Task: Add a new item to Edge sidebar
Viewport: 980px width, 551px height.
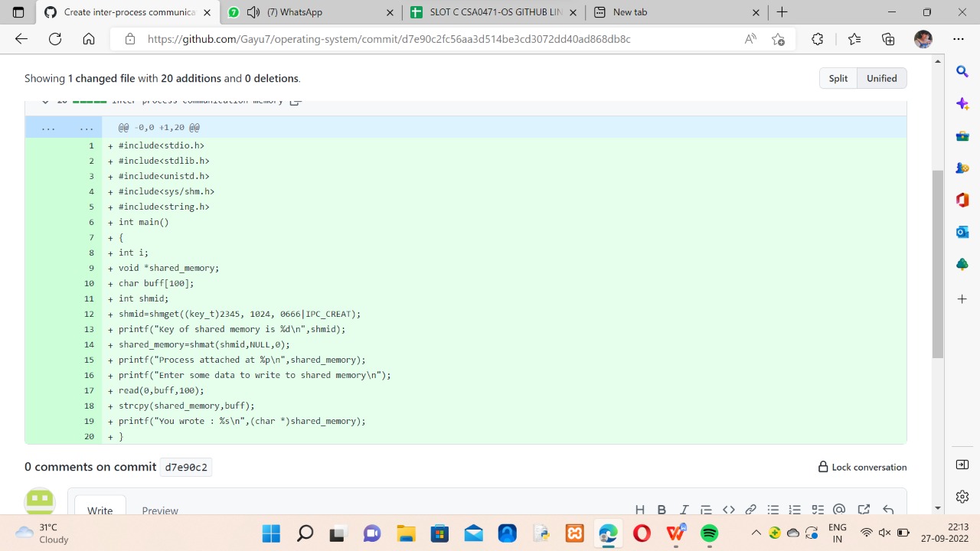Action: [x=962, y=298]
